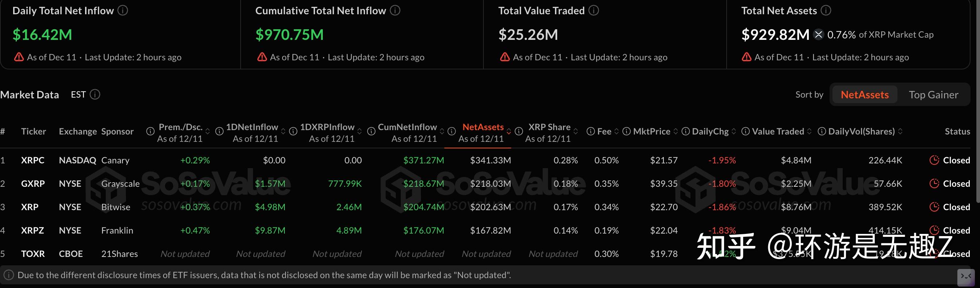
Task: Click the GXRP Grayscale row ticker
Action: (x=33, y=183)
